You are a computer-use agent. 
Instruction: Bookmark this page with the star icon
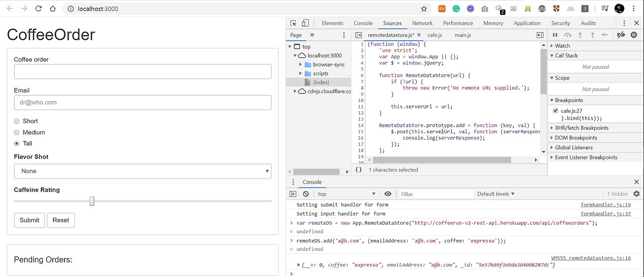point(424,9)
